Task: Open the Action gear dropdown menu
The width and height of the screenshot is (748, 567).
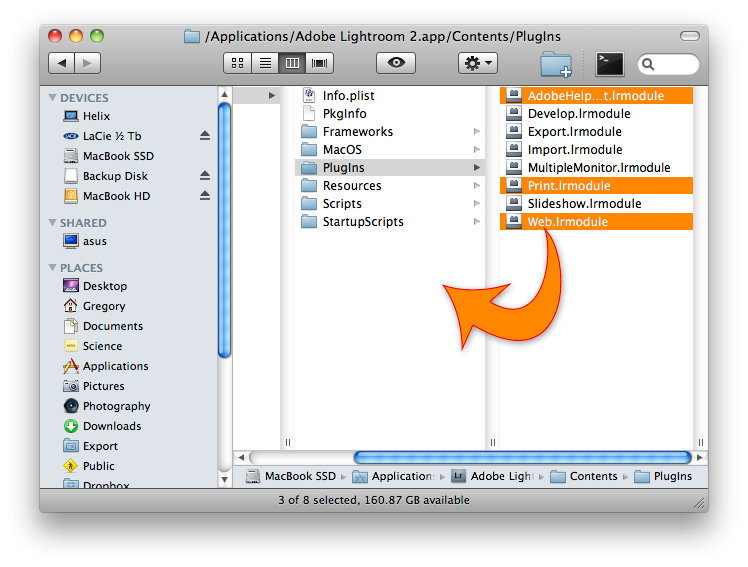Action: pos(478,63)
